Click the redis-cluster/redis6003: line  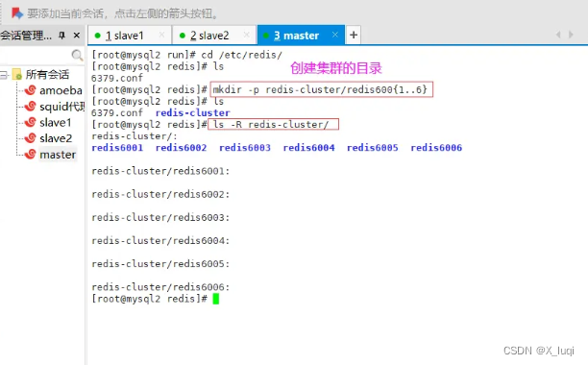click(160, 218)
